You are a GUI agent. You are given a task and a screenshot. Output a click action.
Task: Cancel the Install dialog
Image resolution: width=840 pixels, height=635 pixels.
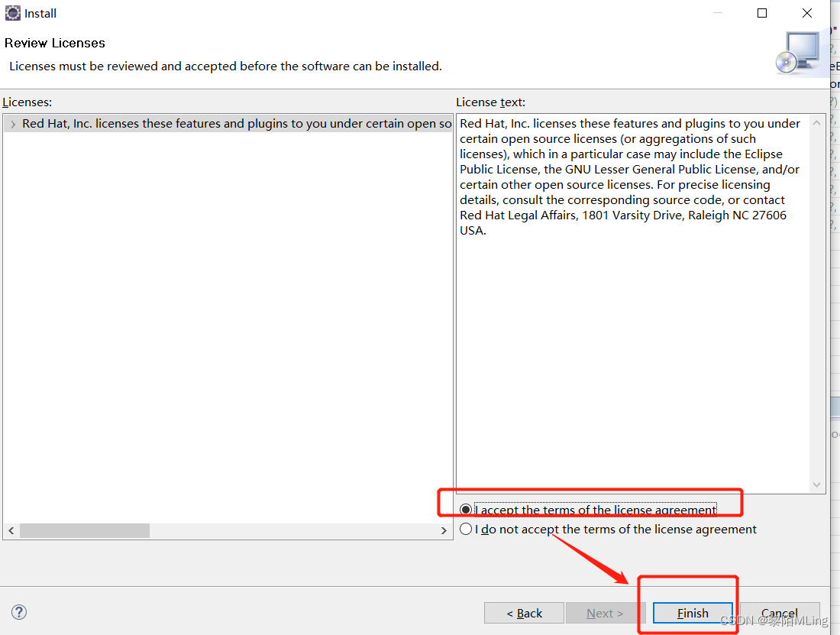(x=780, y=613)
